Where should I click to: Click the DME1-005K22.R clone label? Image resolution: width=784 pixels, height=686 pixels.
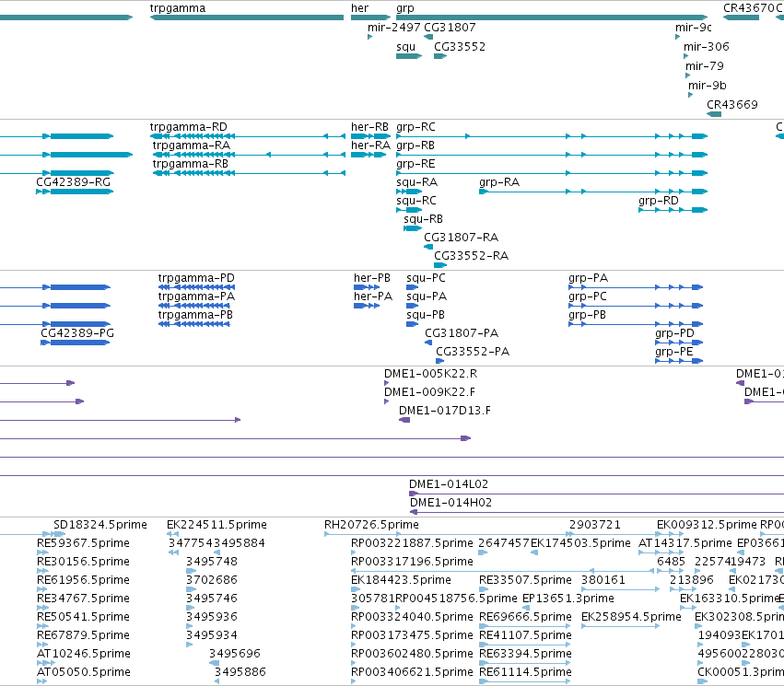click(x=430, y=374)
